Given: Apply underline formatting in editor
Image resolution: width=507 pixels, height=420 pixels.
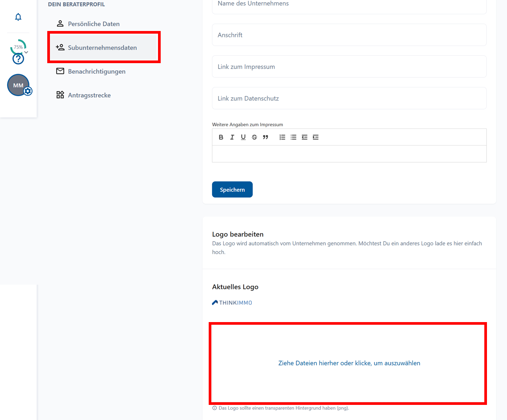Looking at the screenshot, I should point(243,137).
